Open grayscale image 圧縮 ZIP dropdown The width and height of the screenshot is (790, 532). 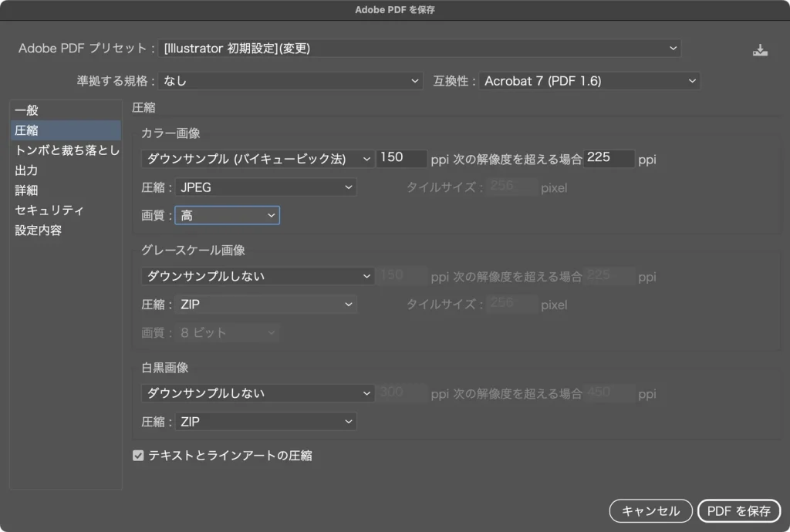pos(266,304)
